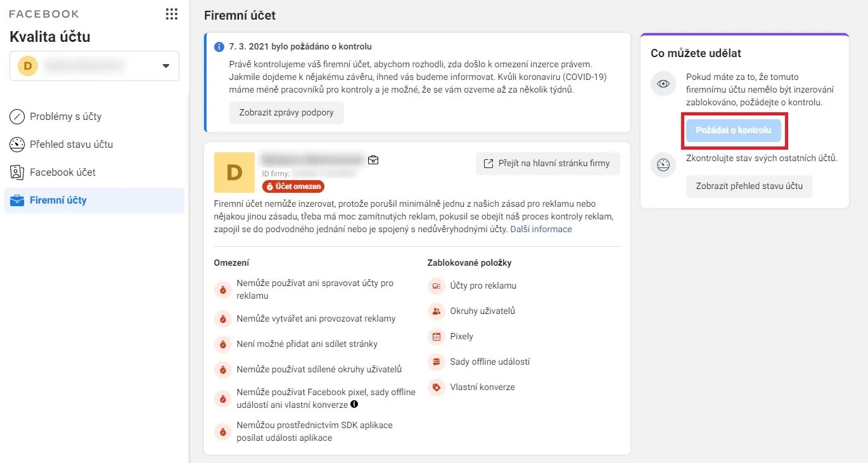Click the tooltip info icon after 'vlastní konverze'
The image size is (868, 463).
354,404
